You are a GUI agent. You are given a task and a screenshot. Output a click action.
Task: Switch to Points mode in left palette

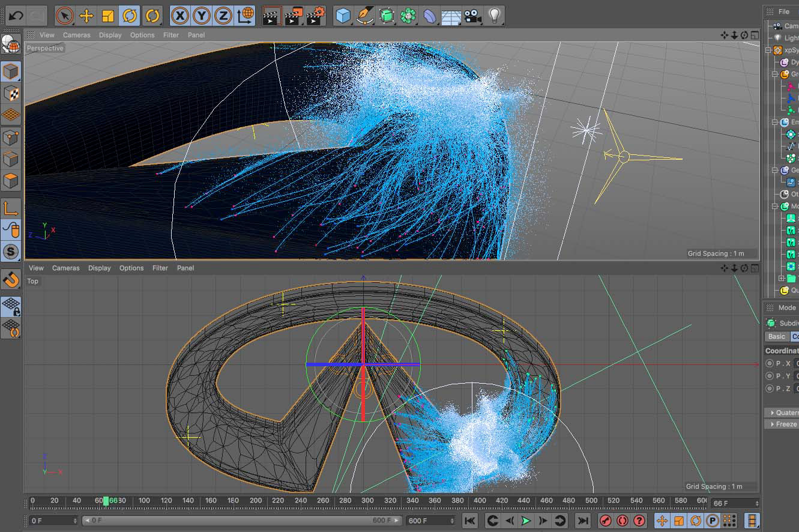(x=11, y=138)
